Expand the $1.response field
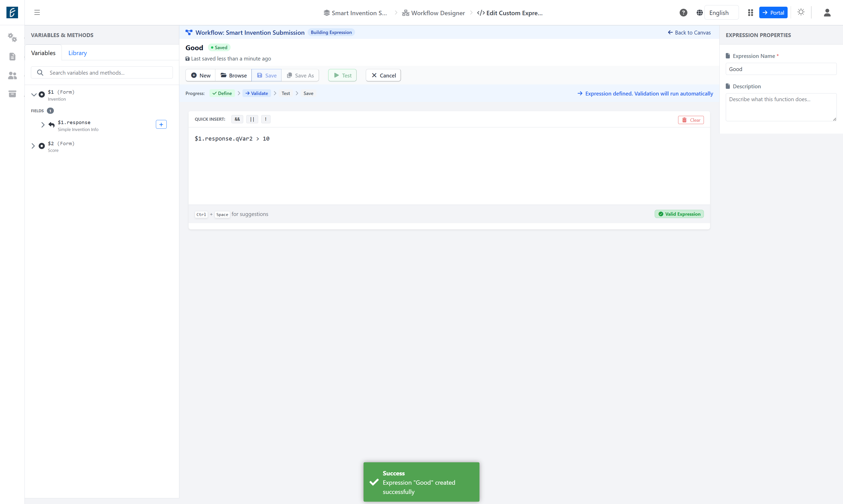This screenshot has height=504, width=843. coord(43,125)
